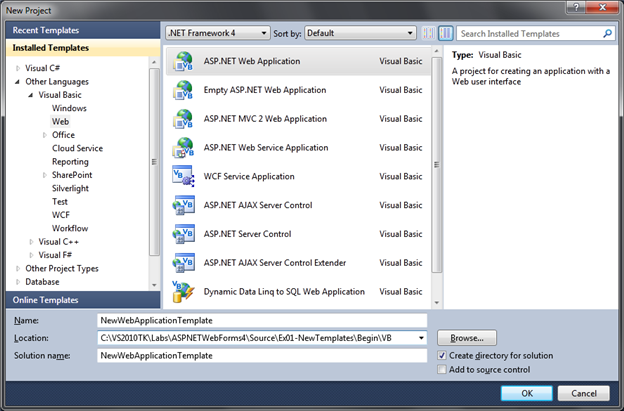Viewport: 624px width, 411px height.
Task: Click the ASP.NET Web Application template icon
Action: [x=183, y=62]
